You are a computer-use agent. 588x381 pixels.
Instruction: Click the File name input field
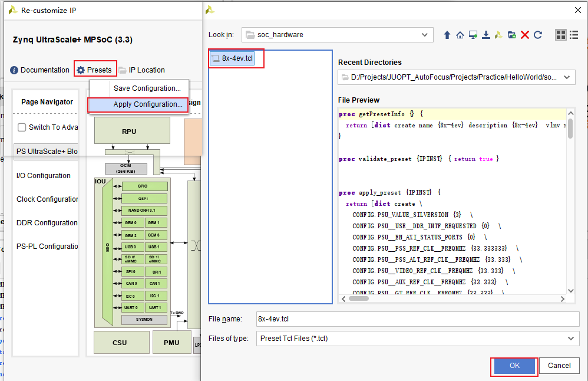(x=418, y=319)
